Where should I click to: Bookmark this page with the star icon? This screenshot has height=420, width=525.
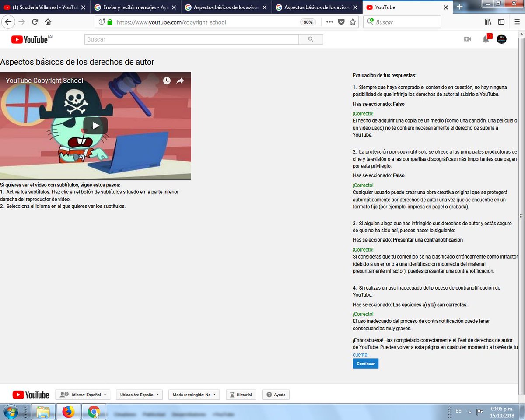353,22
